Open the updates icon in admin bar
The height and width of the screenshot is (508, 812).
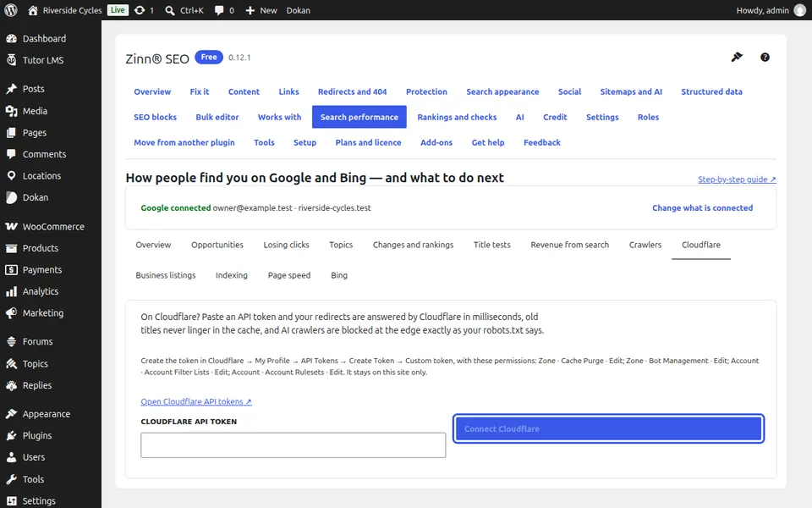(x=140, y=10)
